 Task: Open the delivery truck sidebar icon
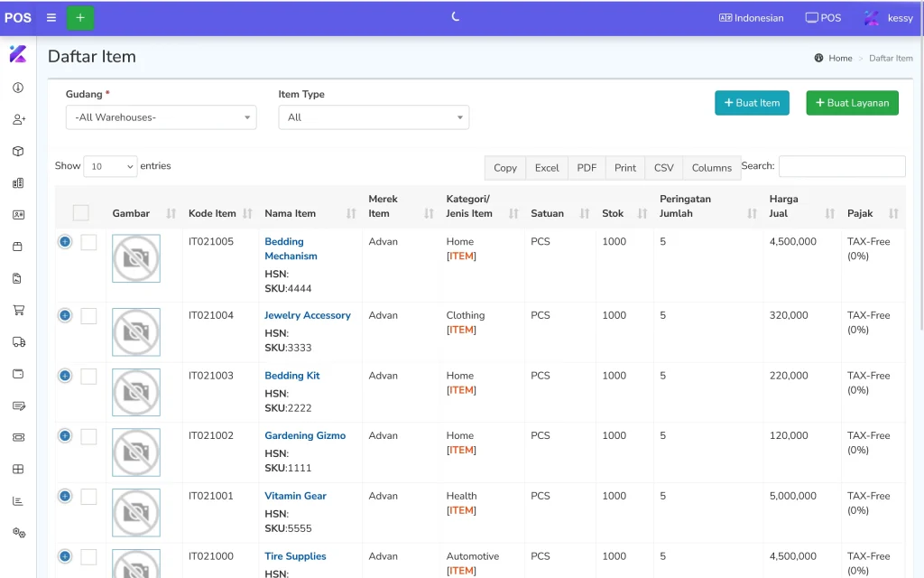click(x=18, y=341)
